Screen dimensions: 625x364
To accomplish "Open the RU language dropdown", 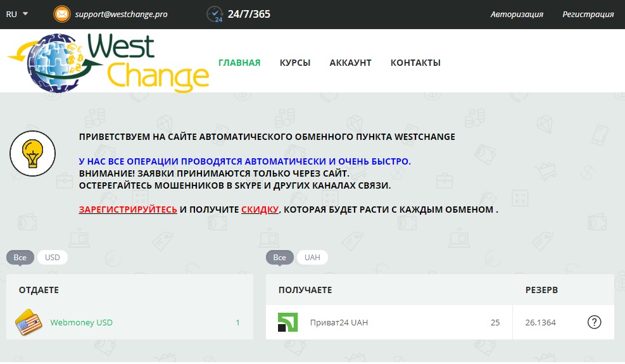I will (x=17, y=14).
